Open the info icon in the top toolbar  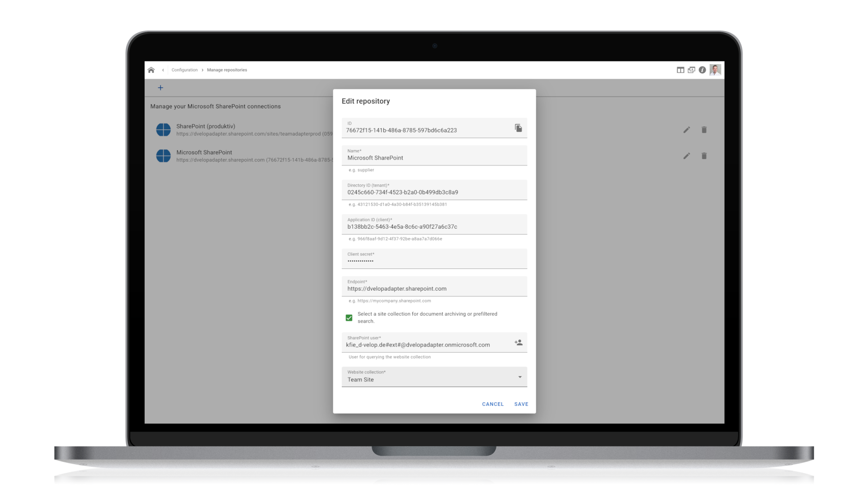[x=702, y=70]
